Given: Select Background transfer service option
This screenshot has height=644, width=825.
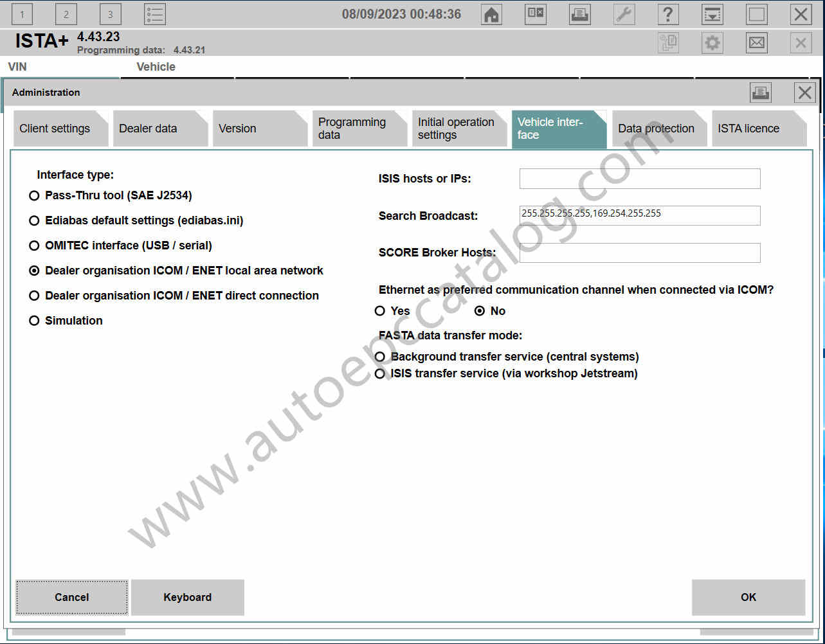Looking at the screenshot, I should [x=507, y=357].
